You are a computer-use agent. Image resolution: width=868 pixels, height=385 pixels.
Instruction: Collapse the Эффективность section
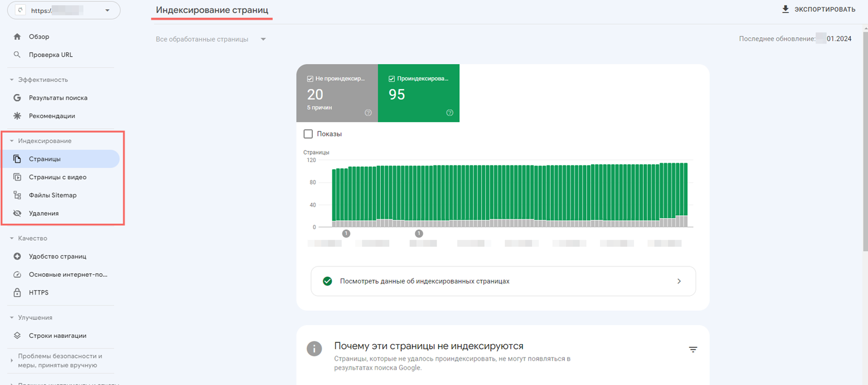pyautogui.click(x=12, y=80)
